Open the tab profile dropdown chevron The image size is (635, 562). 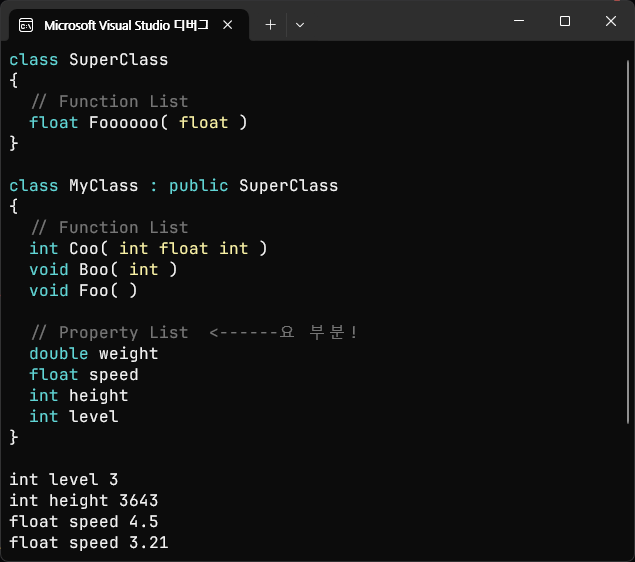(300, 25)
